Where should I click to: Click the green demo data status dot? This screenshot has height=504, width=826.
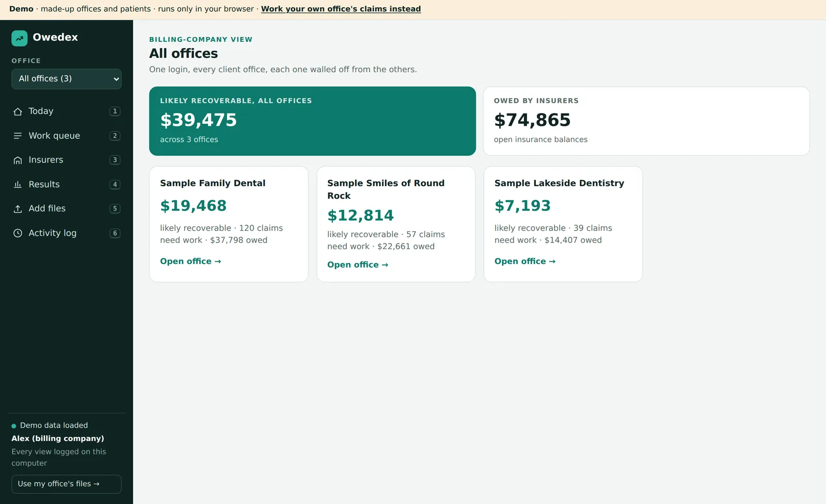pos(14,426)
